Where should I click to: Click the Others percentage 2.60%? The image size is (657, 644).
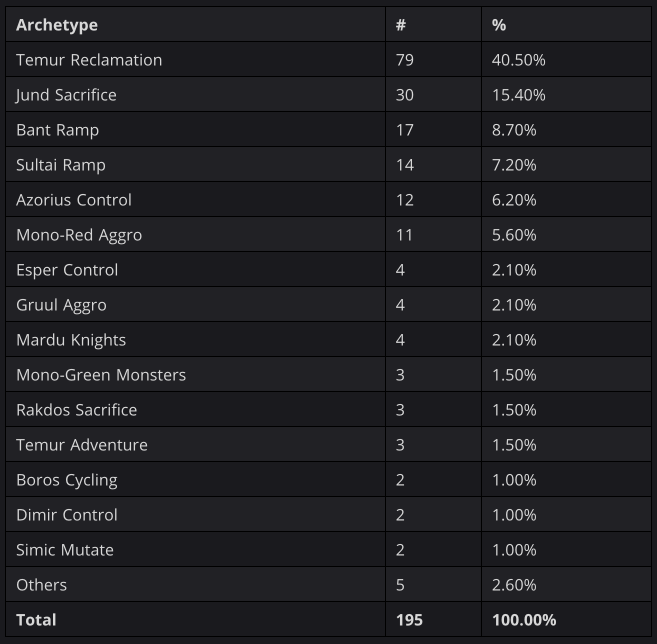(x=514, y=584)
